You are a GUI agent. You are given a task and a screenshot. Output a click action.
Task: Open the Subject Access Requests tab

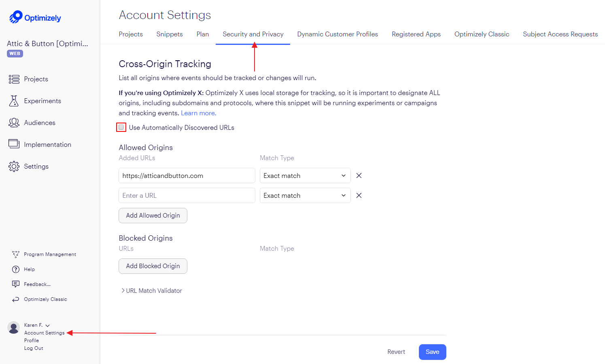[560, 34]
